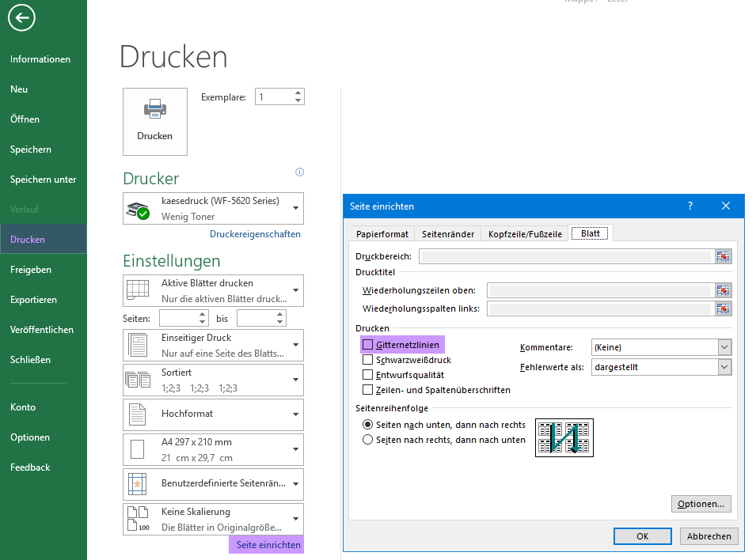Open the Kommentare combo box

pos(661,347)
